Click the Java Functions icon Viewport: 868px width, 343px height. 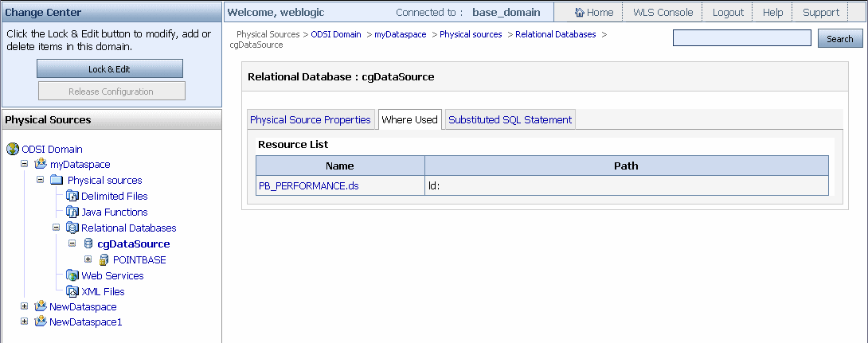pyautogui.click(x=72, y=212)
